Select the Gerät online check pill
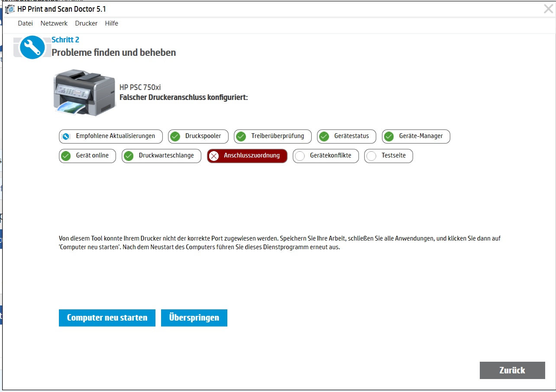The width and height of the screenshot is (556, 392). click(87, 156)
